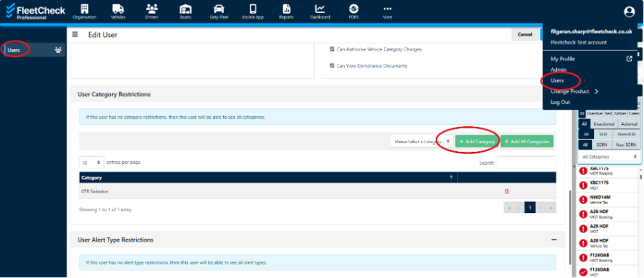The width and height of the screenshot is (644, 278).
Task: Open the Please Select a Category dropdown
Action: coord(421,141)
